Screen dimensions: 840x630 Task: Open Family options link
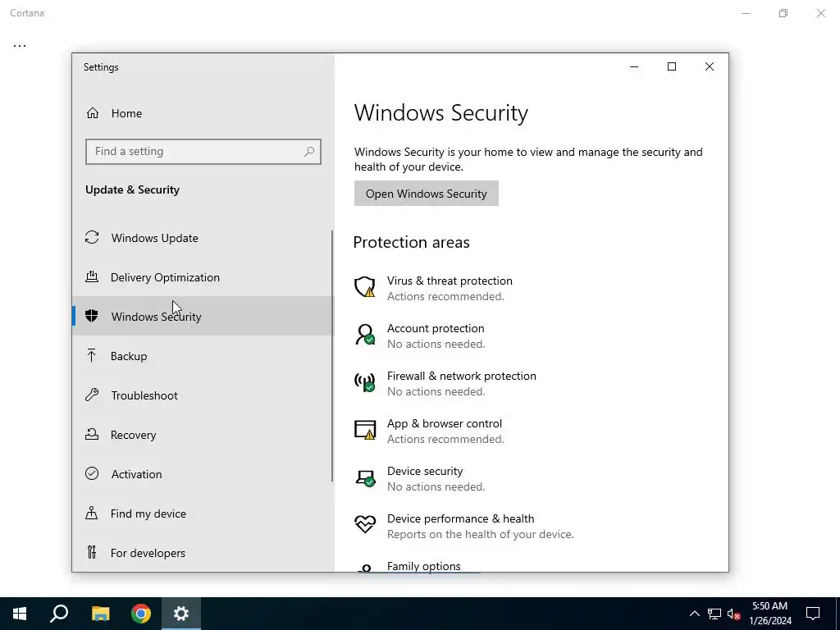coord(424,566)
